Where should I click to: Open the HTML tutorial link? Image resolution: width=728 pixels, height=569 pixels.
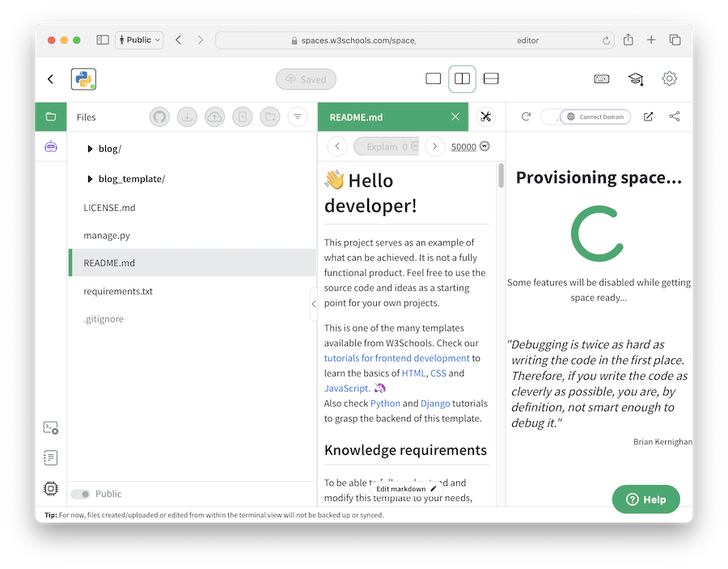pyautogui.click(x=413, y=373)
